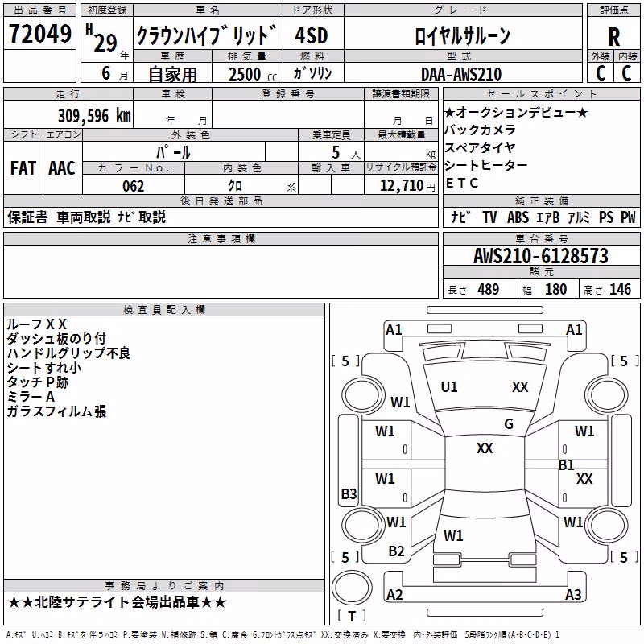Select the door type 4SD
Image resolution: width=644 pixels, height=644 pixels.
[312, 35]
